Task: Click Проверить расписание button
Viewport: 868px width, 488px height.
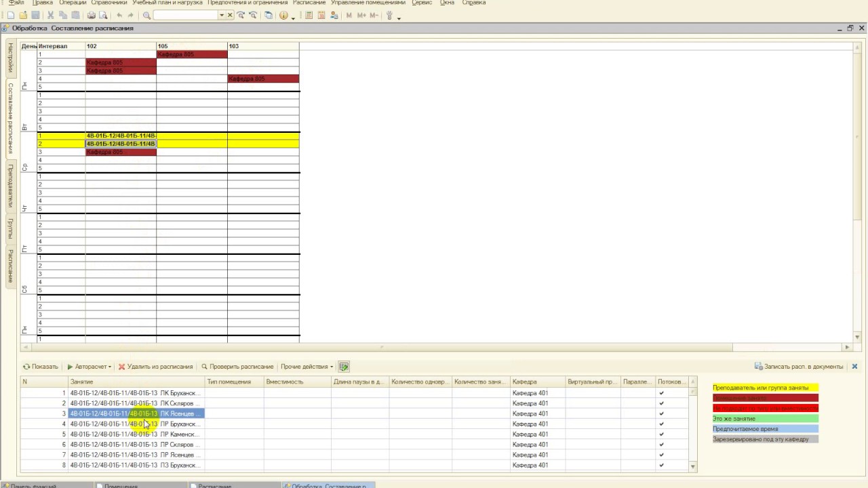Action: [237, 367]
